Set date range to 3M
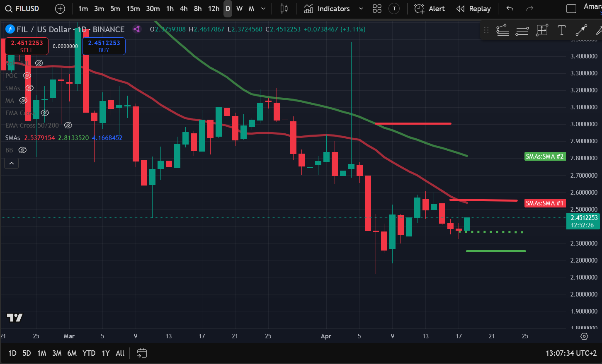Viewport: 602px width, 364px height. pos(57,353)
